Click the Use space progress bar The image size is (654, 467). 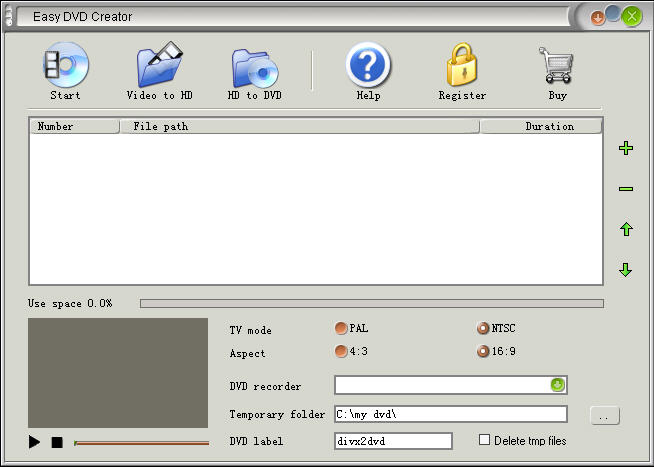pos(372,303)
